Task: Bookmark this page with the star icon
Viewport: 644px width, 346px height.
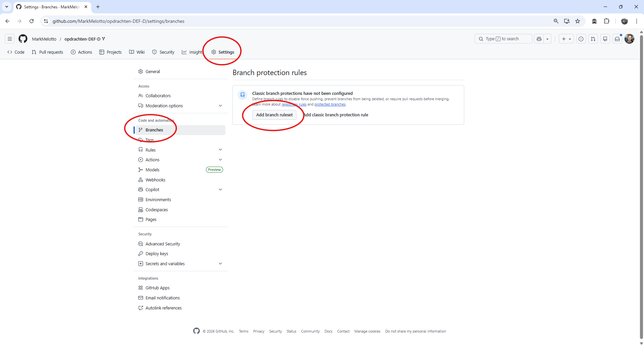Action: click(578, 21)
